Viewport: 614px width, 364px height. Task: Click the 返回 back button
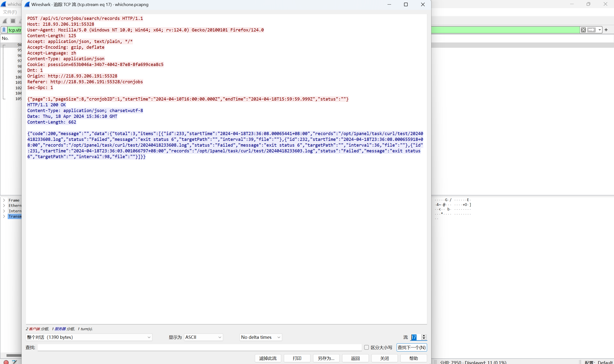tap(355, 358)
